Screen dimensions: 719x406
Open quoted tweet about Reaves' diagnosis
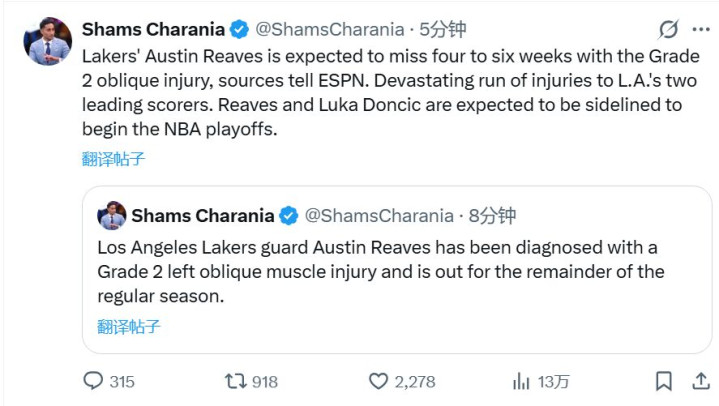(380, 272)
